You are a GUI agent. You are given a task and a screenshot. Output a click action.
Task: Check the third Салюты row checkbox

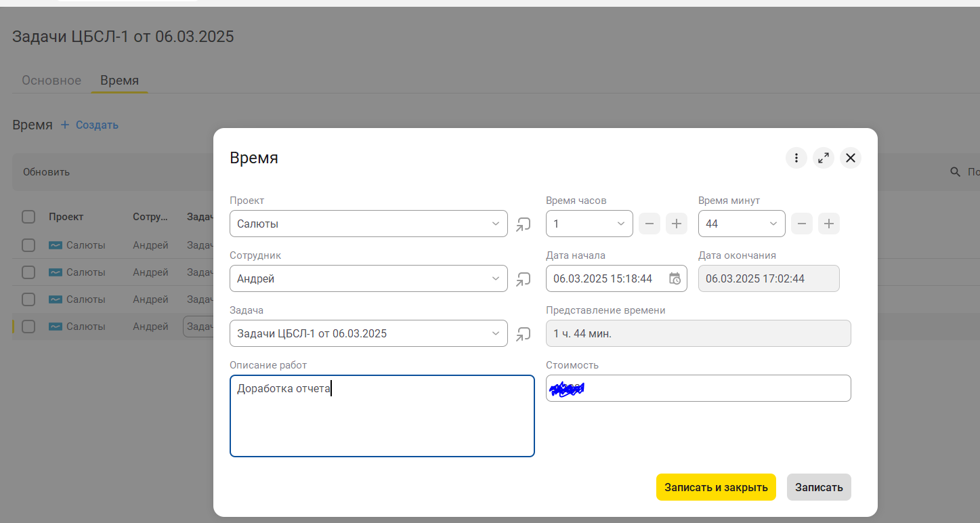(28, 299)
